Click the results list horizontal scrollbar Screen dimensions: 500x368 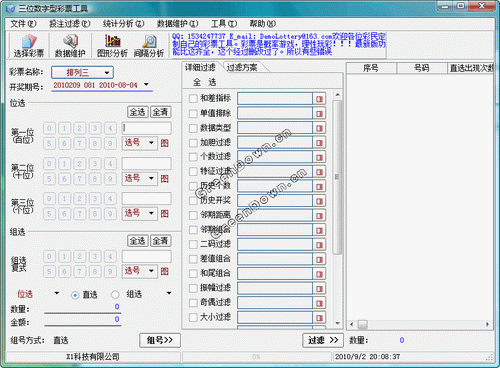coord(420,324)
